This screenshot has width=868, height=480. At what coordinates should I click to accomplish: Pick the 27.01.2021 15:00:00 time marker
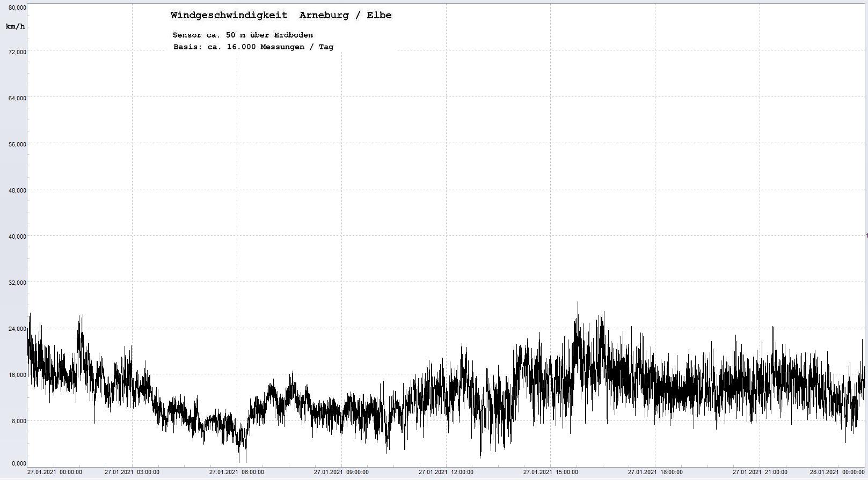click(550, 472)
